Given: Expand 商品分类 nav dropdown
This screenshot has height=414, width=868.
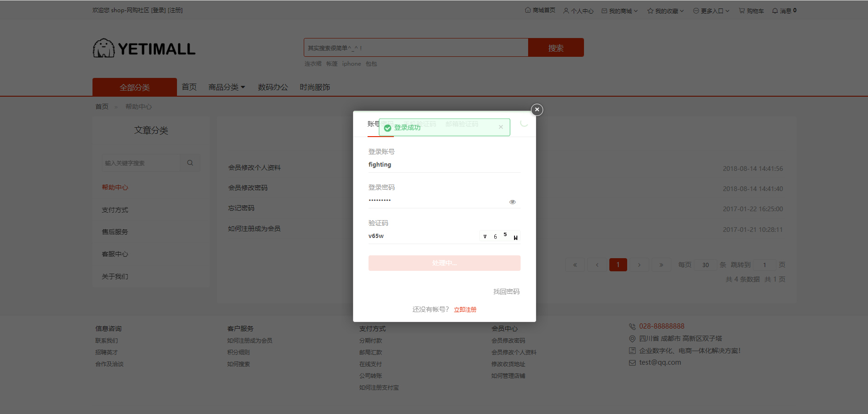Looking at the screenshot, I should coord(227,87).
